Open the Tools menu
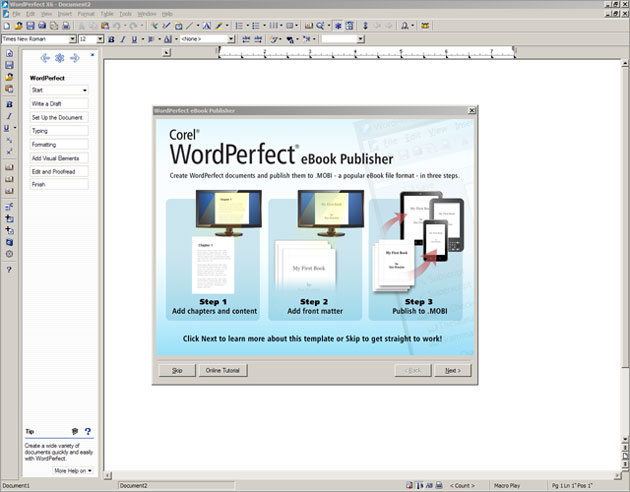Screen dimensions: 630x492 pyautogui.click(x=125, y=14)
